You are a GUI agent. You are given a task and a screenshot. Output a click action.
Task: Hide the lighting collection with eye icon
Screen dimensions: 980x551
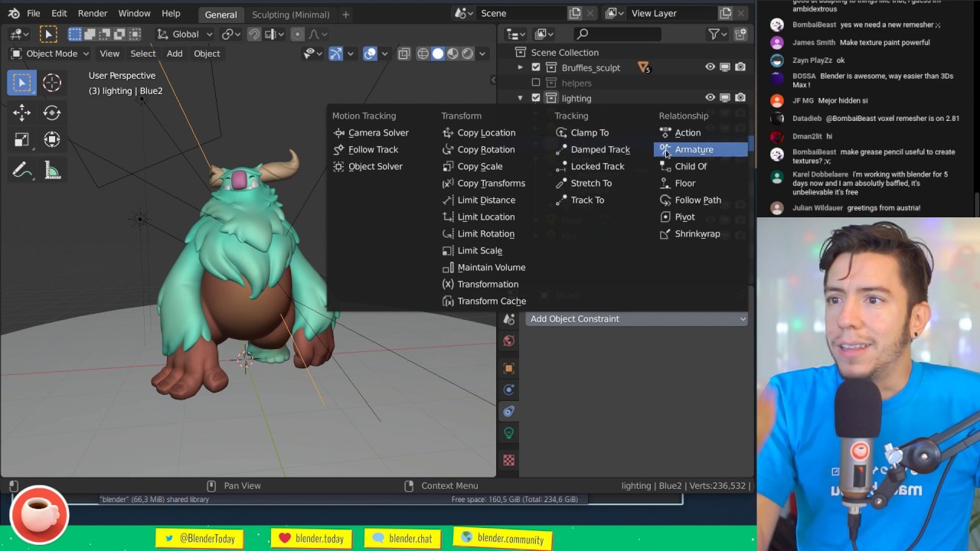(710, 98)
